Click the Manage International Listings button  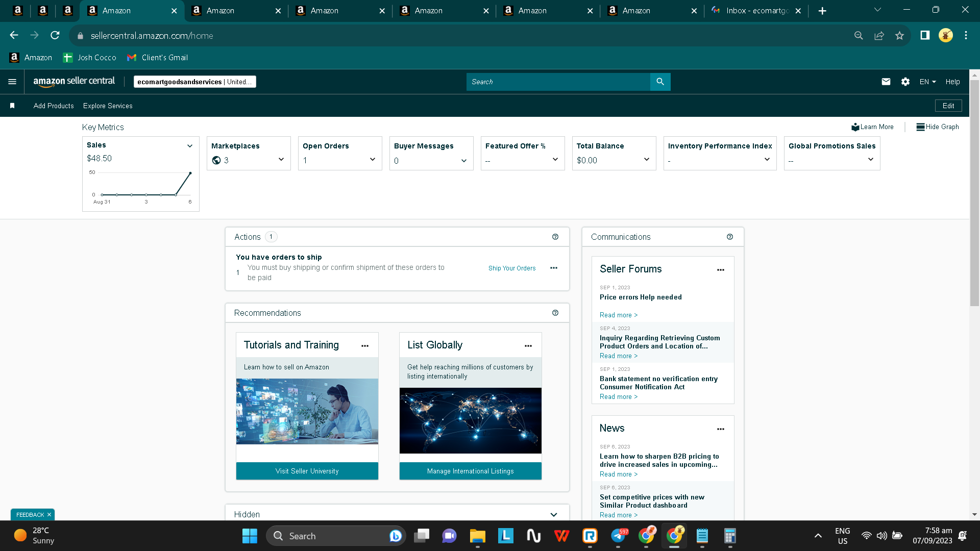pyautogui.click(x=471, y=471)
